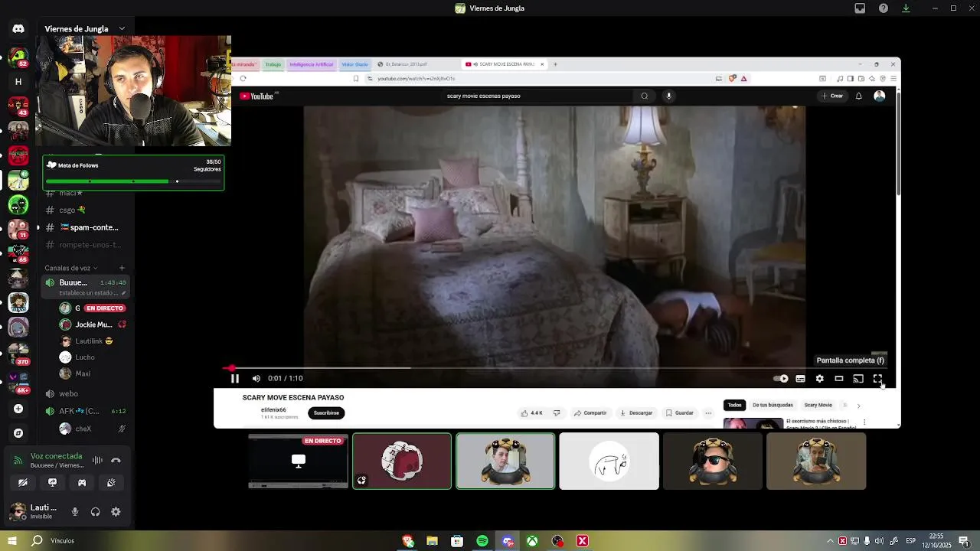The height and width of the screenshot is (551, 980).
Task: Open Discord inbox icon in title bar
Action: tap(860, 8)
